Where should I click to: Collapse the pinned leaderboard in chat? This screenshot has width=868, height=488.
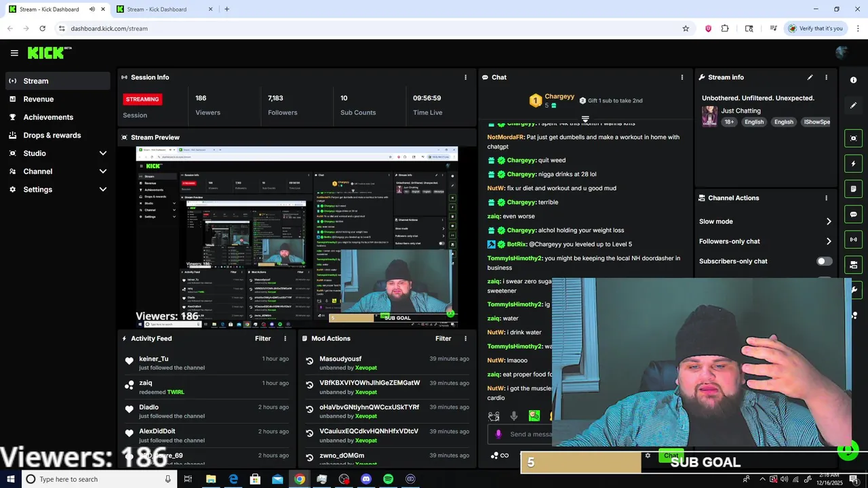[585, 119]
